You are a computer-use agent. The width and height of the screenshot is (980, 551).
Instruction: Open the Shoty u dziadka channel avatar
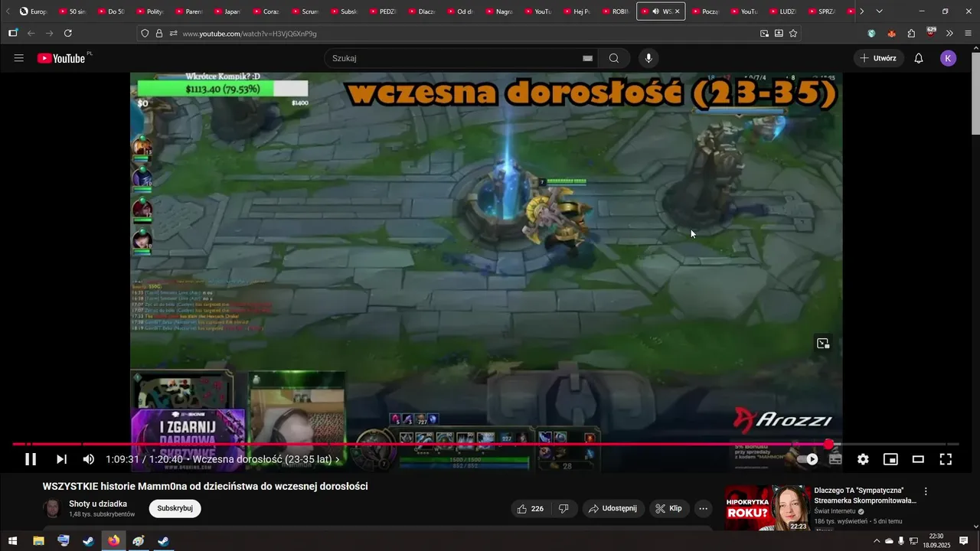coord(52,508)
